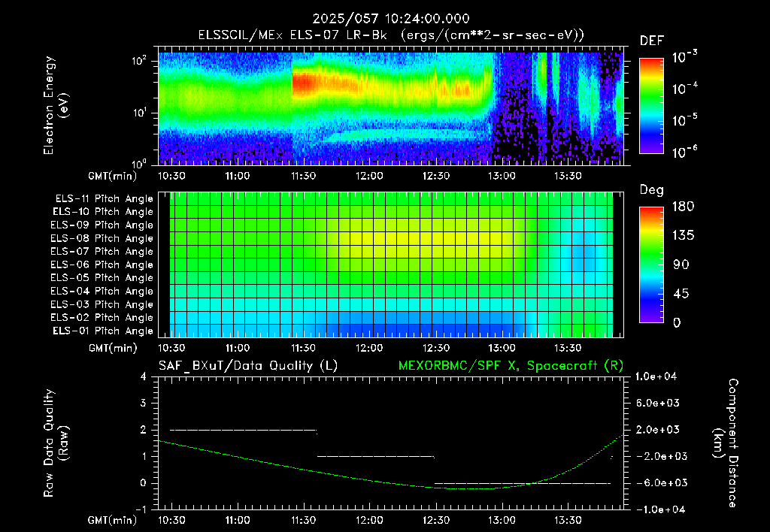Viewport: 770px width, 532px height.
Task: Click the green MEXORBMC/SPF X, Spacecraft (R) label
Action: tap(511, 366)
